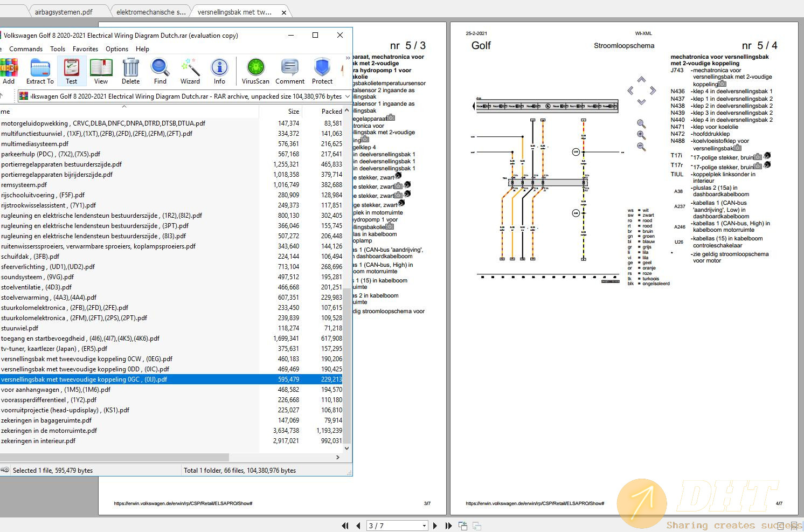Select versnellingsbak met tweevoudige koppeling 0DD file
Image resolution: width=804 pixels, height=532 pixels.
171,369
